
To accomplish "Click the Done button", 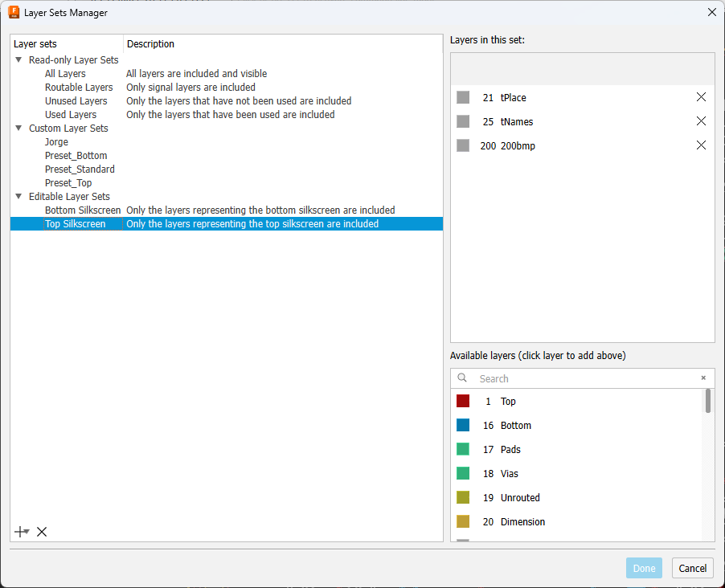I will 644,568.
